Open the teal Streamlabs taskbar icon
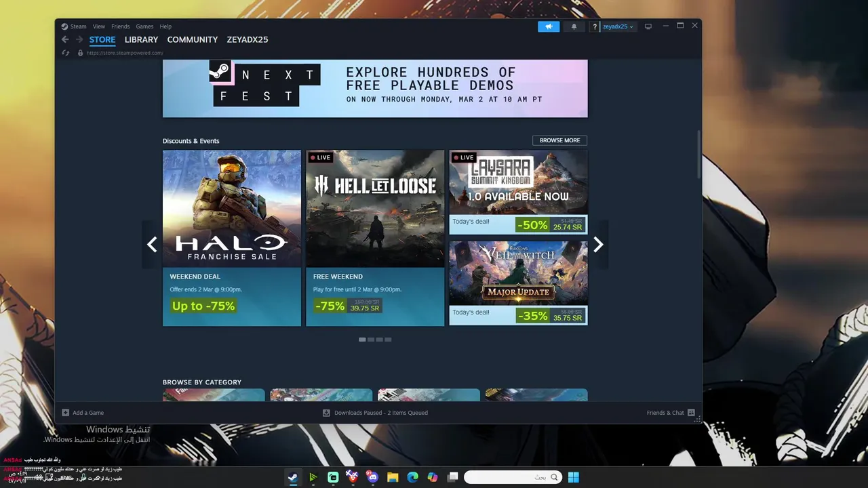Image resolution: width=868 pixels, height=488 pixels. [333, 477]
